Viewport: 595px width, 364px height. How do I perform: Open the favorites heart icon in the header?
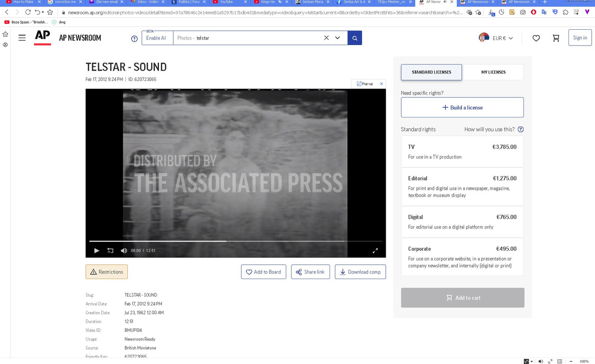[536, 38]
